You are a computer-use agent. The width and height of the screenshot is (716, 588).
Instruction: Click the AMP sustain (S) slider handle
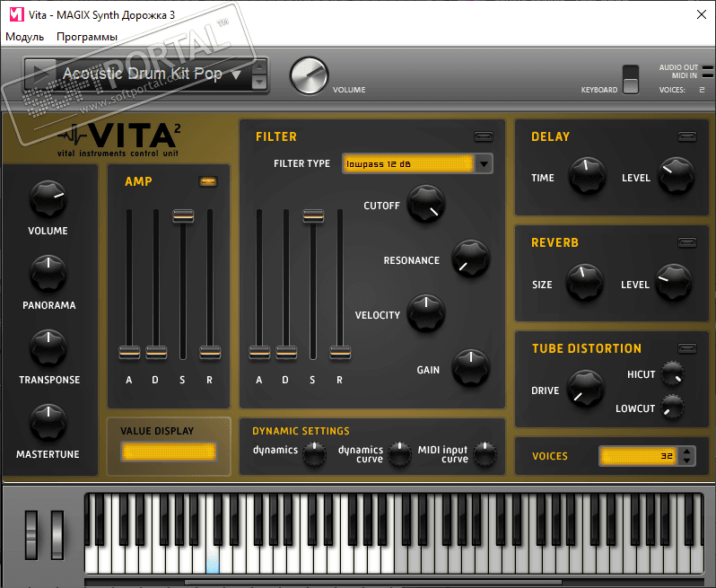pyautogui.click(x=183, y=215)
